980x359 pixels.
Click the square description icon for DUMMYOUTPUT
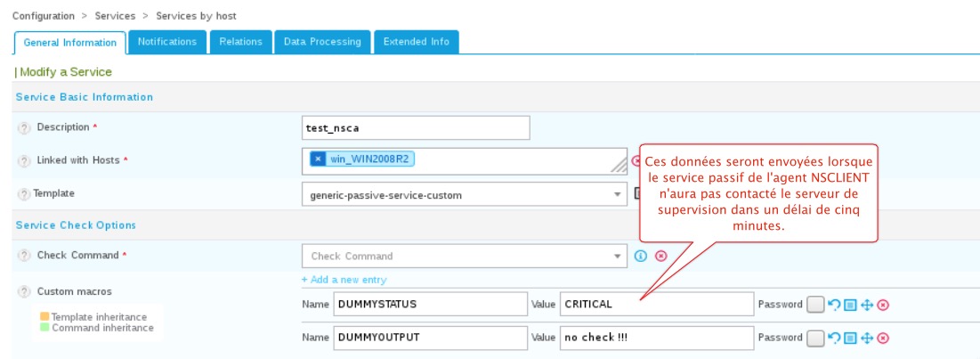click(850, 338)
